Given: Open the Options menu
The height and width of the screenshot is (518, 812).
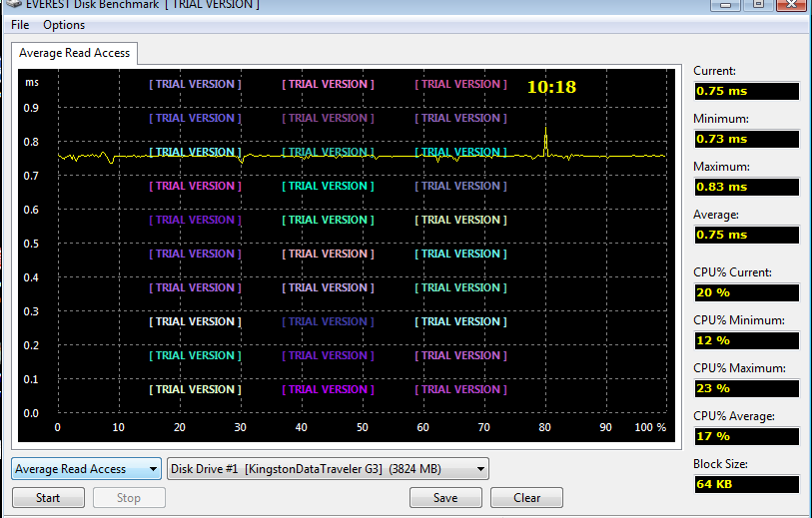Looking at the screenshot, I should pyautogui.click(x=64, y=25).
